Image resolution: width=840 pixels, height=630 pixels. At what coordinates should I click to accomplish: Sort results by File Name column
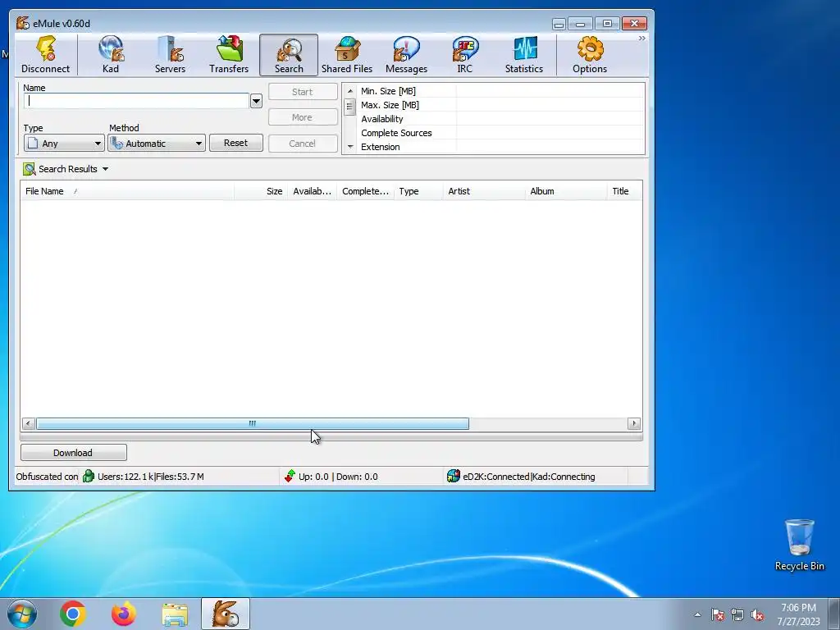[x=127, y=191]
